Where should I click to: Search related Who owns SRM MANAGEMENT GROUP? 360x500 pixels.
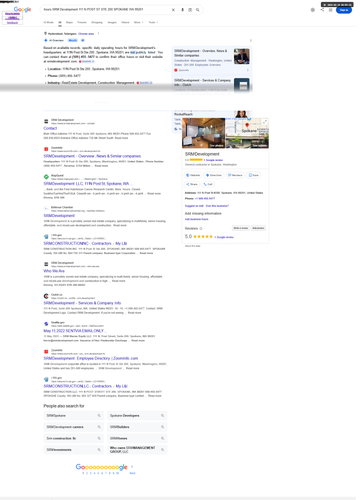tap(137, 450)
